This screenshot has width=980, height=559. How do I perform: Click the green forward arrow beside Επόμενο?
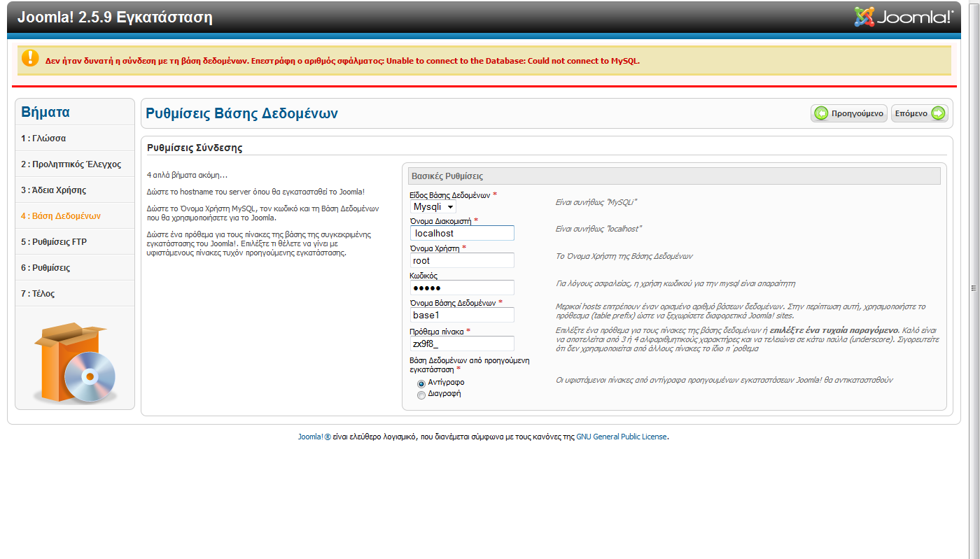(938, 113)
